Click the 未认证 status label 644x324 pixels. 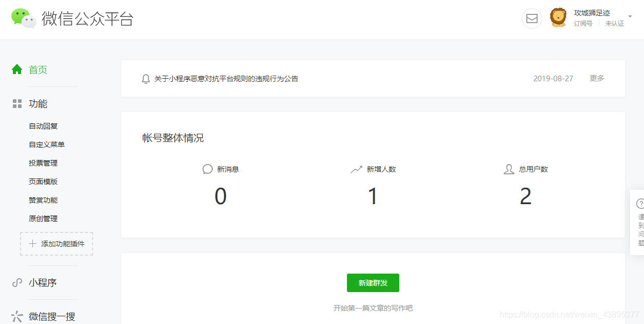(615, 24)
